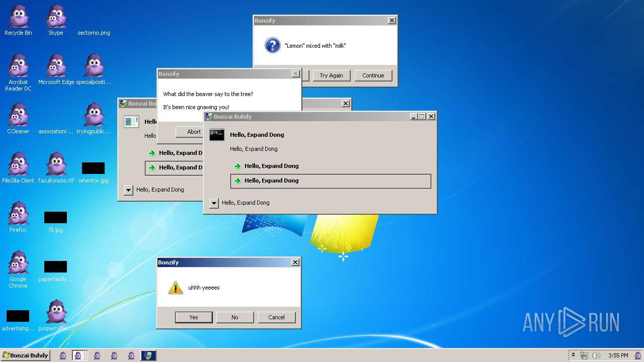Show hidden tray icons arrow

tap(573, 355)
